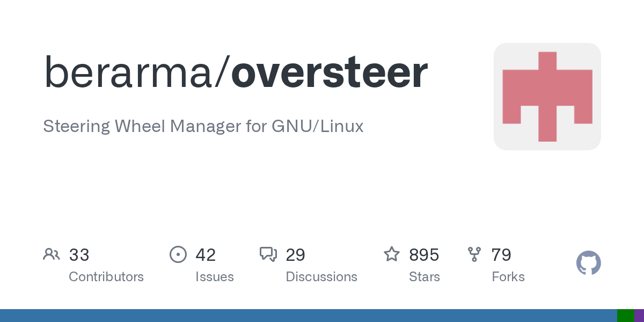Screen dimensions: 644x322
Task: Click the Forks branch icon
Action: 474,254
